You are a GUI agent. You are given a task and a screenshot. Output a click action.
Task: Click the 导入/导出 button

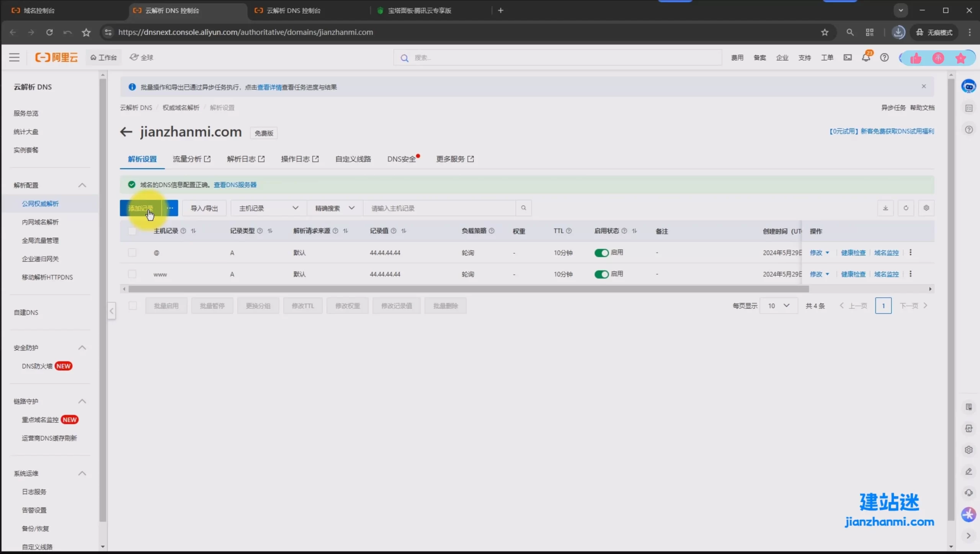(204, 208)
